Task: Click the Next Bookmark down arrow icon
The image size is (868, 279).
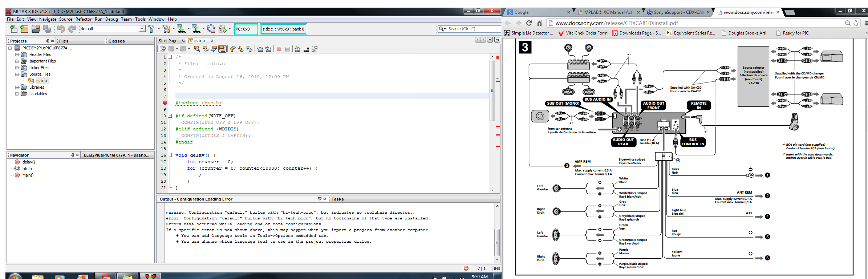Action: click(x=241, y=49)
